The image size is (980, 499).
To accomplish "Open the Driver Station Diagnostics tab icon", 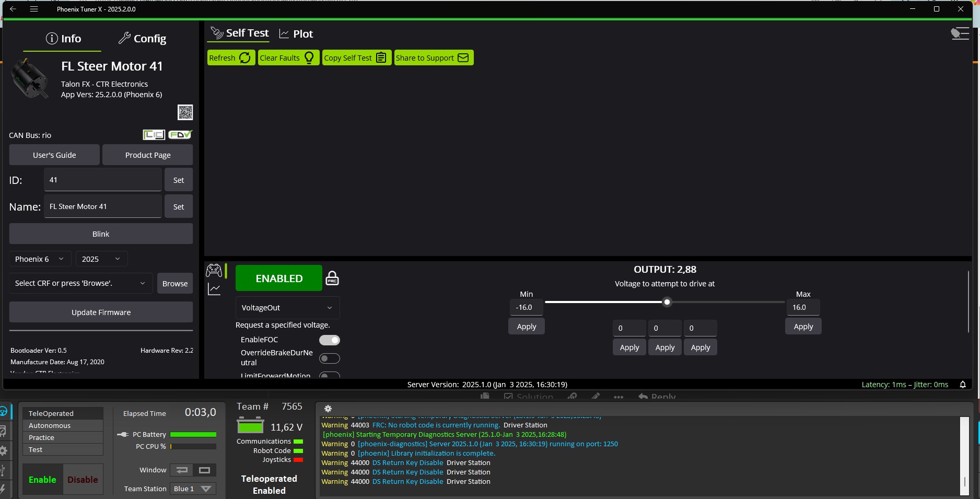I will tap(3, 431).
